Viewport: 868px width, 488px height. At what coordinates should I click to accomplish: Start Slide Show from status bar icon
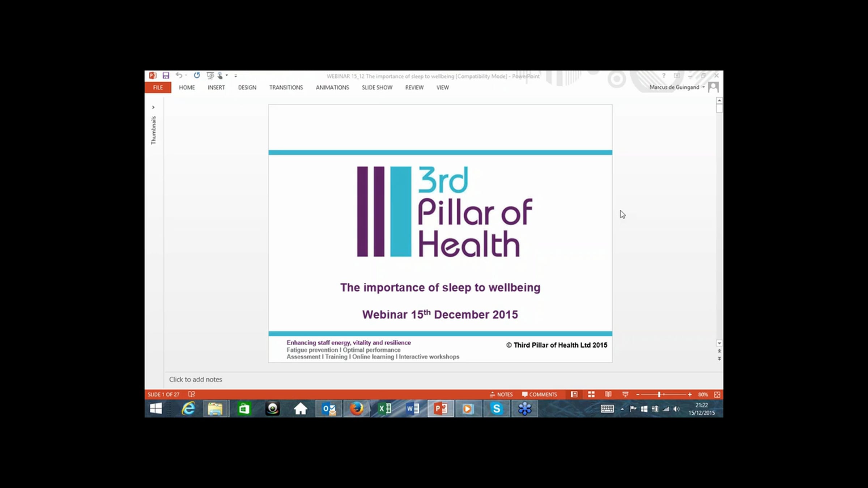[x=625, y=394]
